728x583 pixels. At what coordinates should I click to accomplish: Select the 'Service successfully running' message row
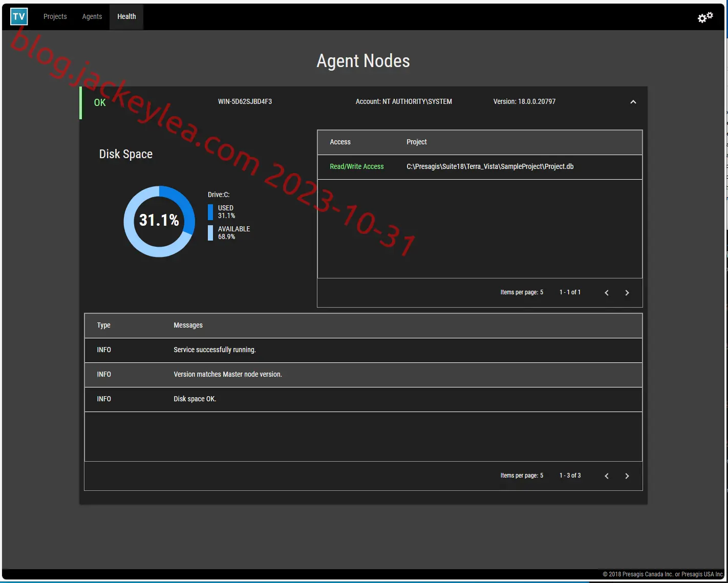click(363, 350)
